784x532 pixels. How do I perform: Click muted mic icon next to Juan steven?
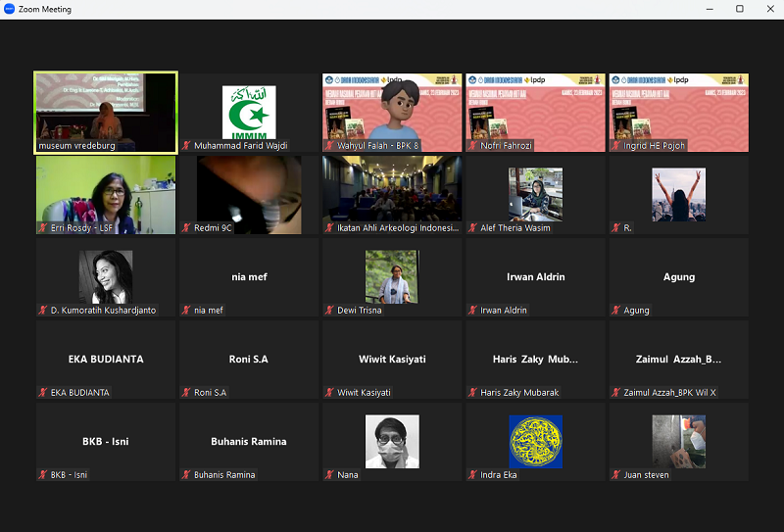click(616, 475)
